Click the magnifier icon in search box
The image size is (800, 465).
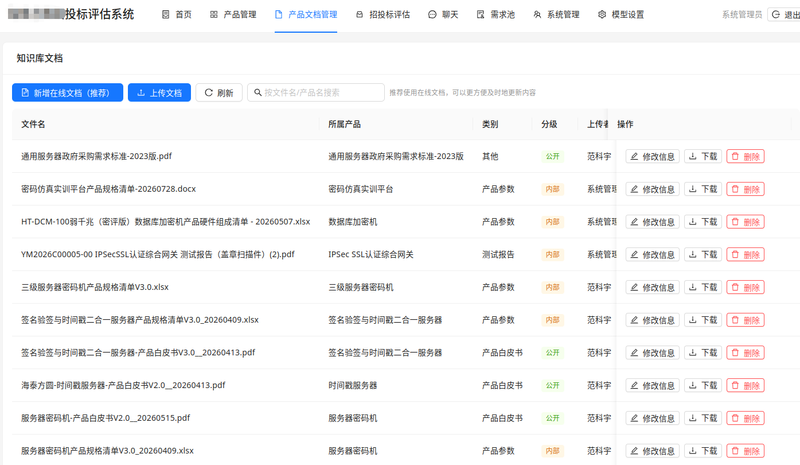[258, 92]
